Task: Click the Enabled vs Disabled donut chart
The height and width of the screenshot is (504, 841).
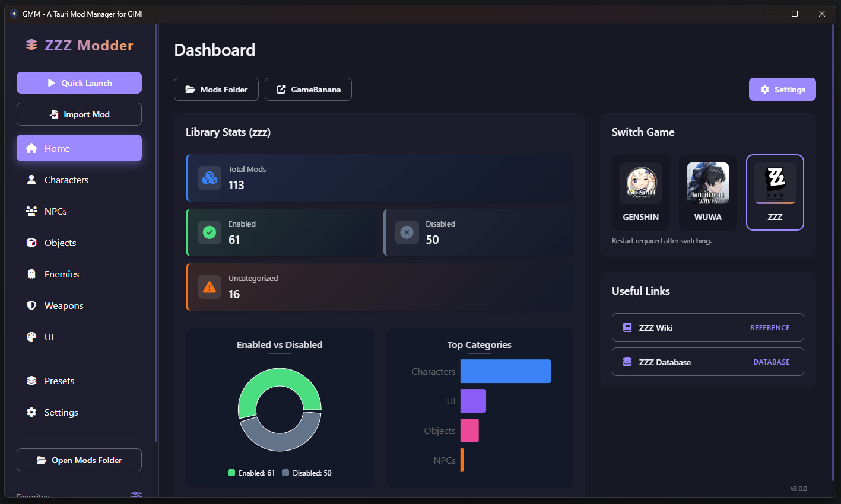Action: (280, 409)
